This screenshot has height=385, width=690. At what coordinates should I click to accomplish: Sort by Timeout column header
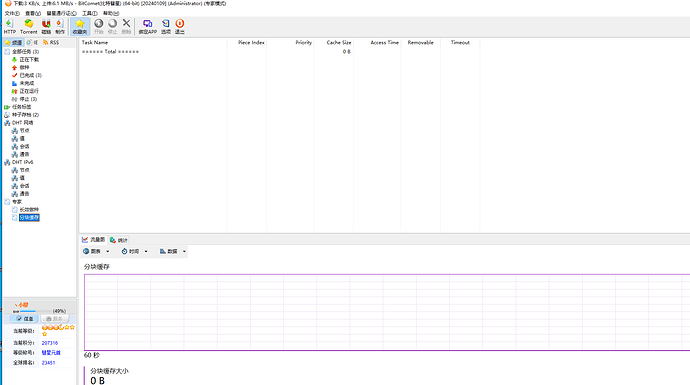pyautogui.click(x=460, y=43)
